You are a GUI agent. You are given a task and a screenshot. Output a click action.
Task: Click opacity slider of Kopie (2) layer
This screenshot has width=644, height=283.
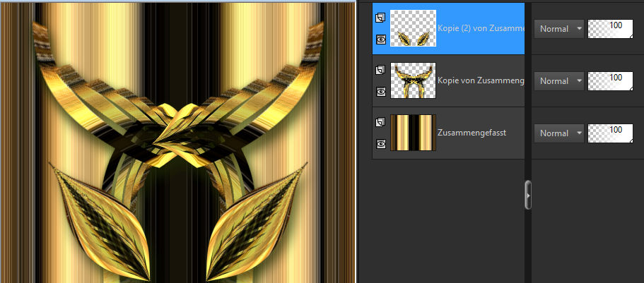click(610, 29)
